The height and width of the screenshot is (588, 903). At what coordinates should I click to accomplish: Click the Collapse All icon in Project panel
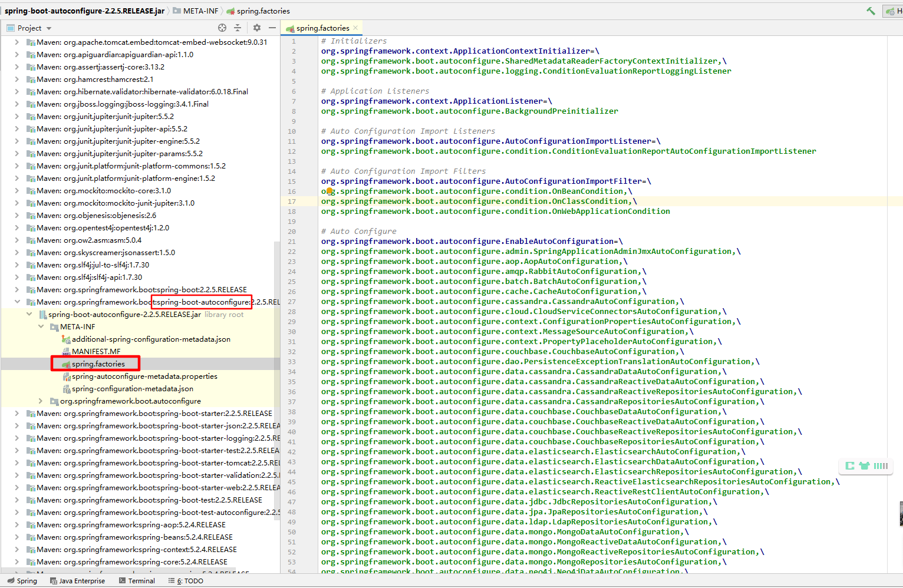coord(238,28)
